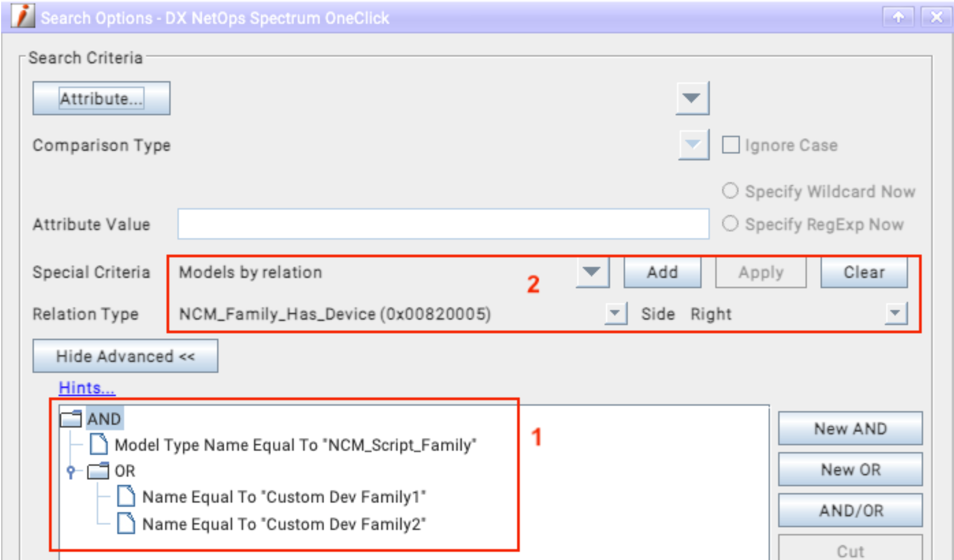Click the Attribute... button
The height and width of the screenshot is (560, 954).
(101, 98)
